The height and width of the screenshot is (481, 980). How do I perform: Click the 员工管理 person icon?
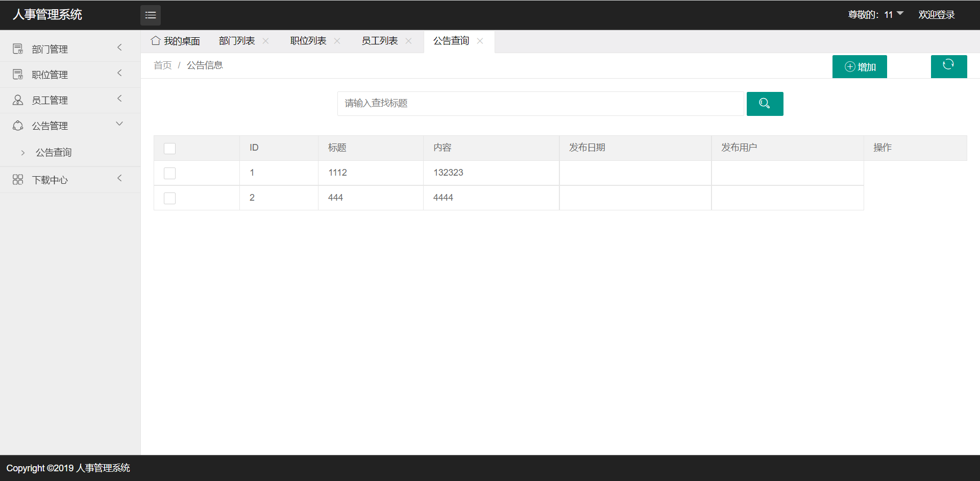[x=18, y=100]
